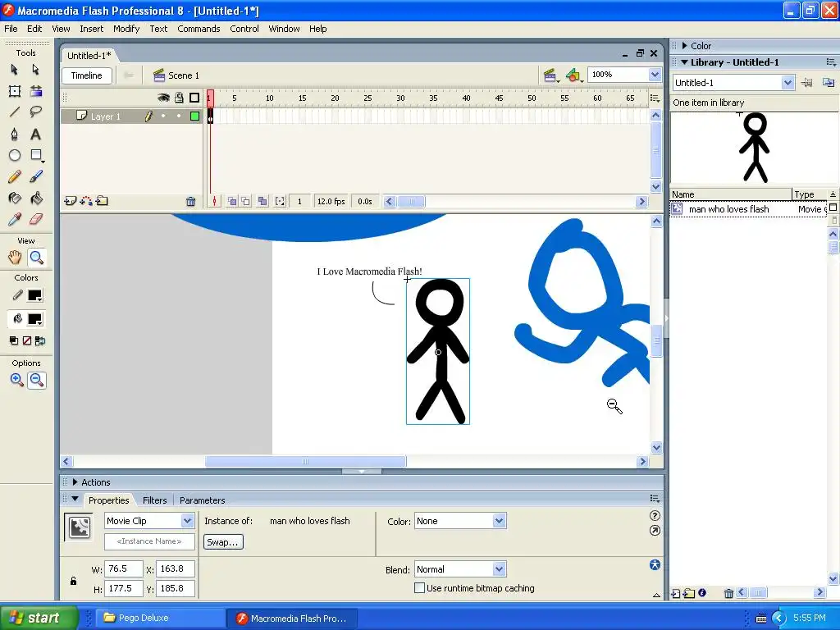This screenshot has width=840, height=630.
Task: Open Pego Deluxe in taskbar
Action: click(160, 618)
